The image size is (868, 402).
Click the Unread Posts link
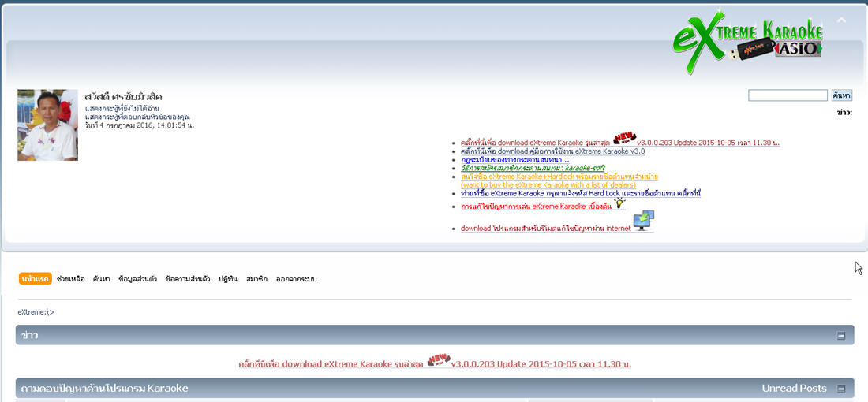[x=794, y=388]
